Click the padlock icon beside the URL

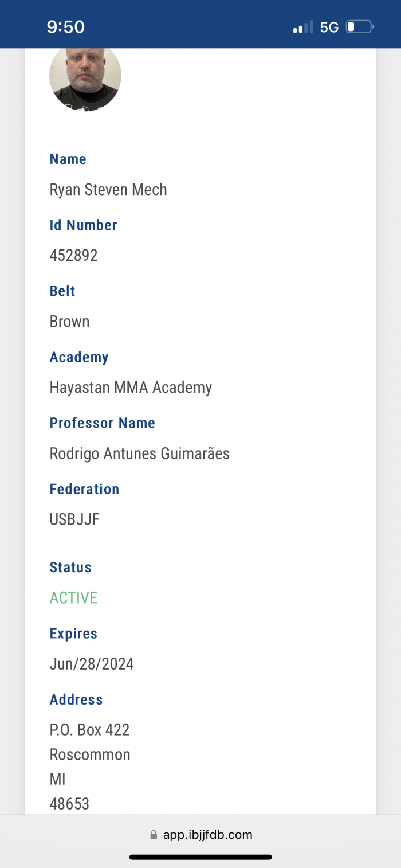(153, 835)
